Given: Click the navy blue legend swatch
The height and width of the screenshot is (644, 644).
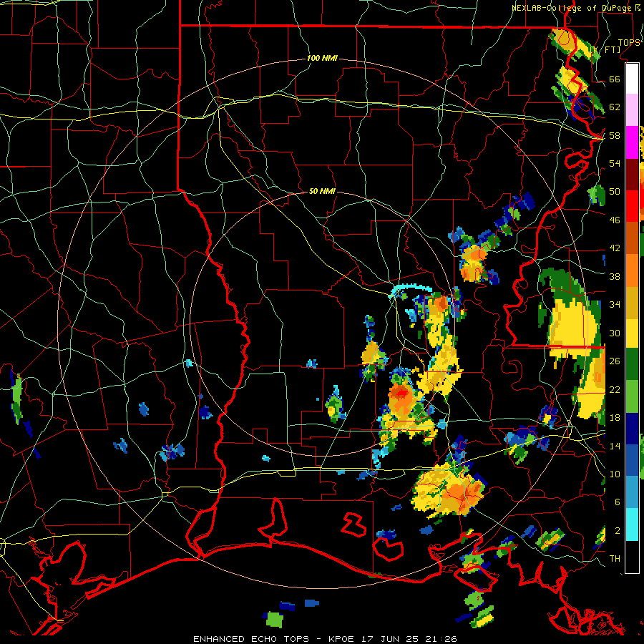Looking at the screenshot, I should coord(632,429).
